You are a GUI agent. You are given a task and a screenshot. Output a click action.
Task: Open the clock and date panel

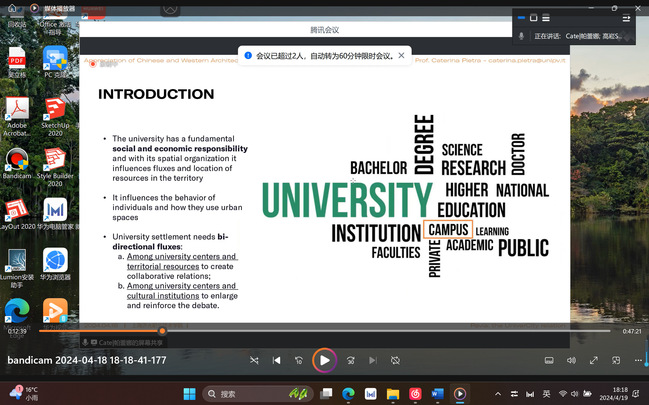612,394
